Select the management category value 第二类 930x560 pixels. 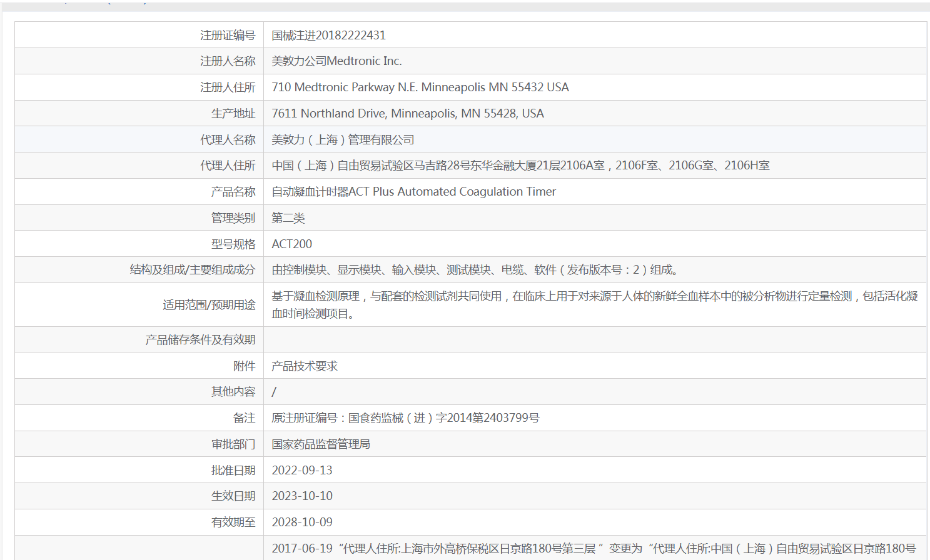(288, 218)
